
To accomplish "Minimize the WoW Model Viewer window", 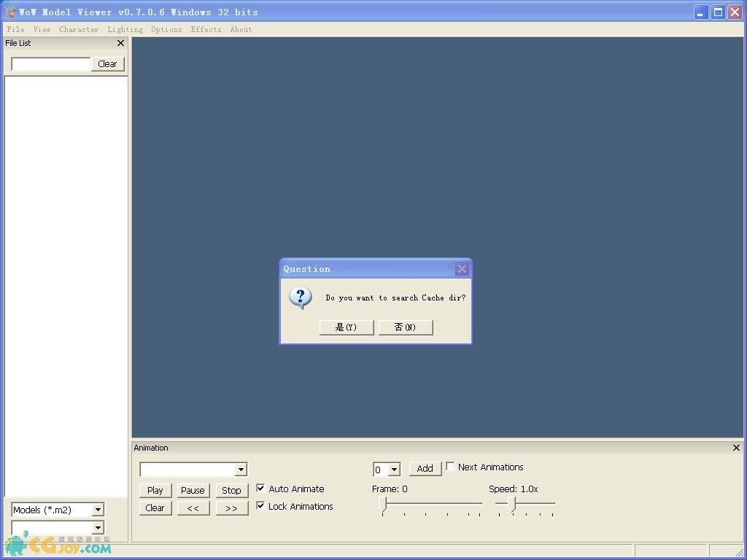I will tap(700, 12).
